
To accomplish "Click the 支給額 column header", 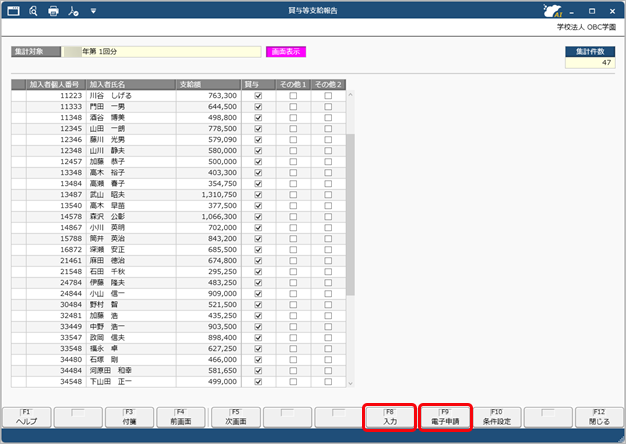I will tap(207, 84).
